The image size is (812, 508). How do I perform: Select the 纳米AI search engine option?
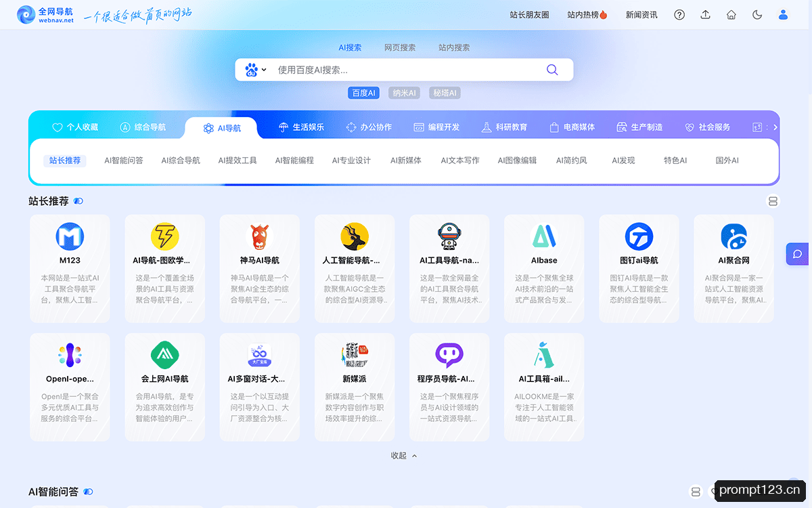click(405, 93)
